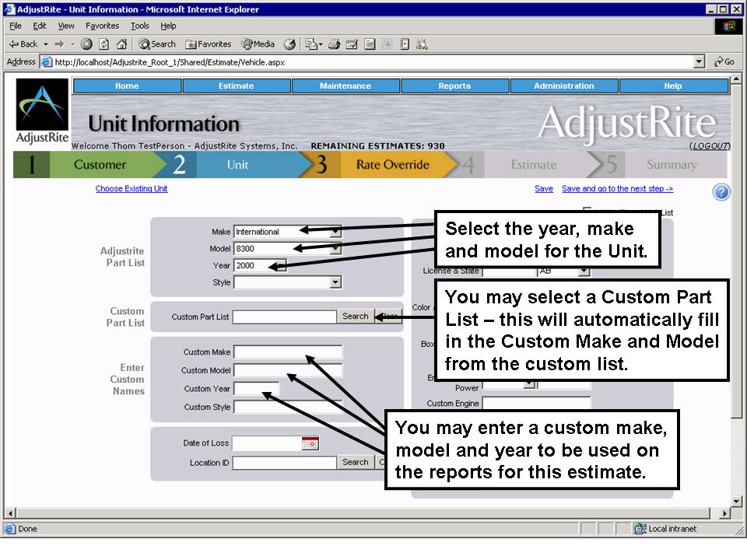Click in the Custom Engine field
Image resolution: width=747 pixels, height=560 pixels.
[x=536, y=403]
